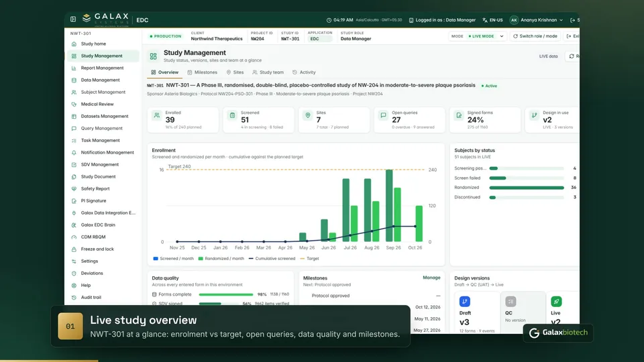
Task: Change language EN-US selector
Action: pyautogui.click(x=492, y=19)
